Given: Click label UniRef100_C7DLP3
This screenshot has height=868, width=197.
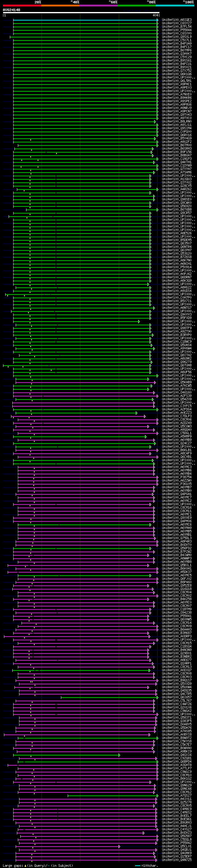Looking at the screenshot, I should click(x=177, y=416).
